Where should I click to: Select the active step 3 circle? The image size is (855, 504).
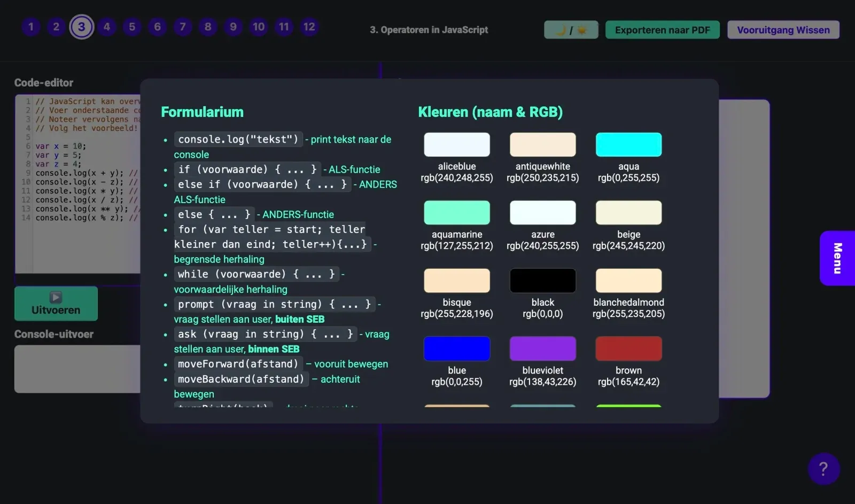(81, 27)
